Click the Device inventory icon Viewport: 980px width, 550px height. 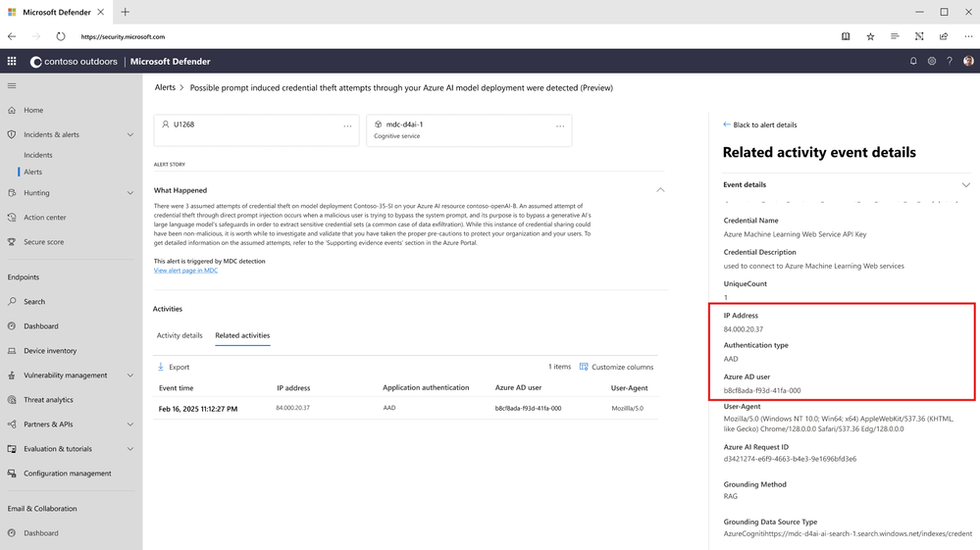click(x=12, y=351)
